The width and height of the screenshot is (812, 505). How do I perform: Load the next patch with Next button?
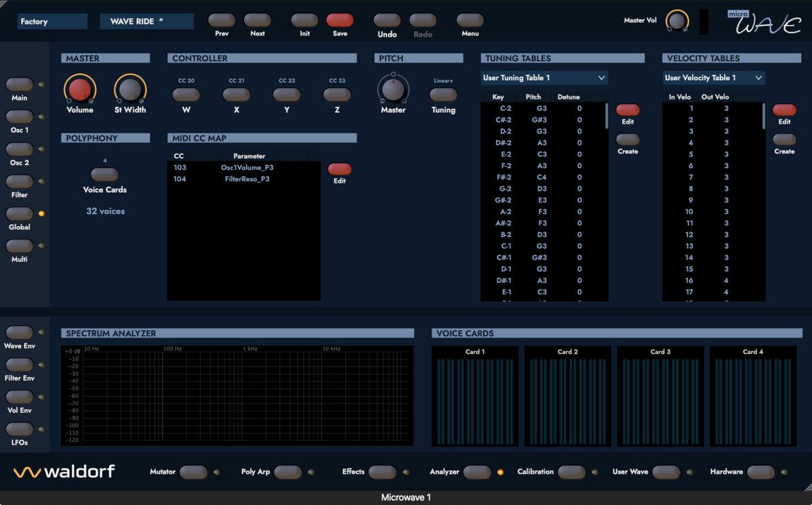point(257,20)
